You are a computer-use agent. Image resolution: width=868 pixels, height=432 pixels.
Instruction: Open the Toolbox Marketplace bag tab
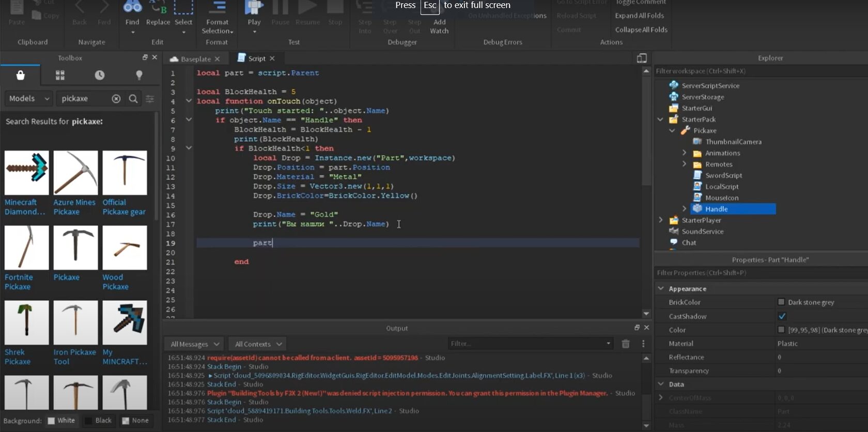point(20,75)
